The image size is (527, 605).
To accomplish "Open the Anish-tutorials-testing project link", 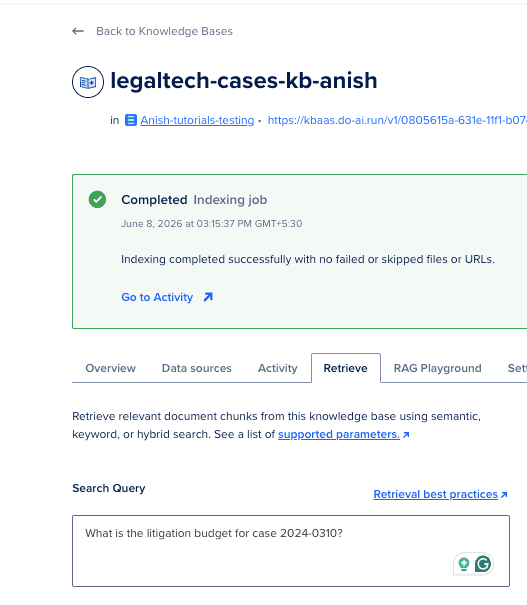I will coord(197,120).
